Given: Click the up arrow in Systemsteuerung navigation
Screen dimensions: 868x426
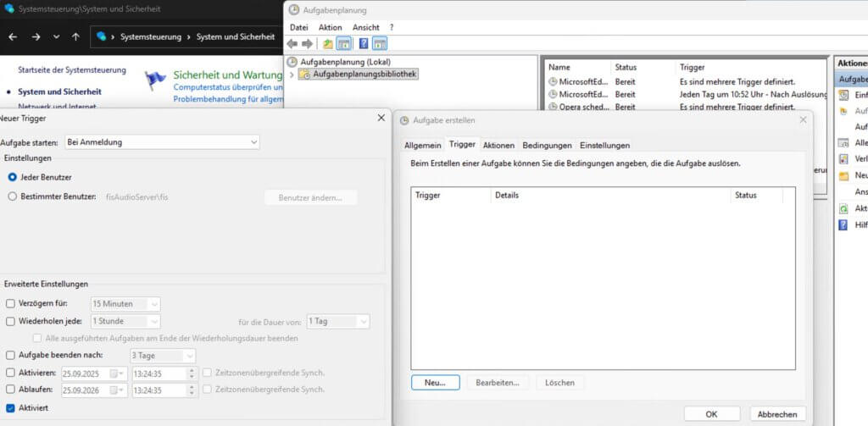Looking at the screenshot, I should click(75, 36).
